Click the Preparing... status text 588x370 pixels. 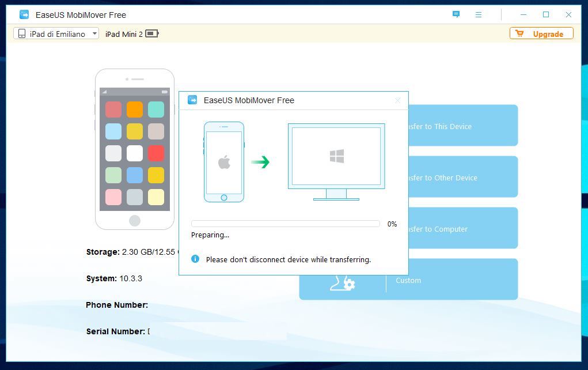point(210,235)
